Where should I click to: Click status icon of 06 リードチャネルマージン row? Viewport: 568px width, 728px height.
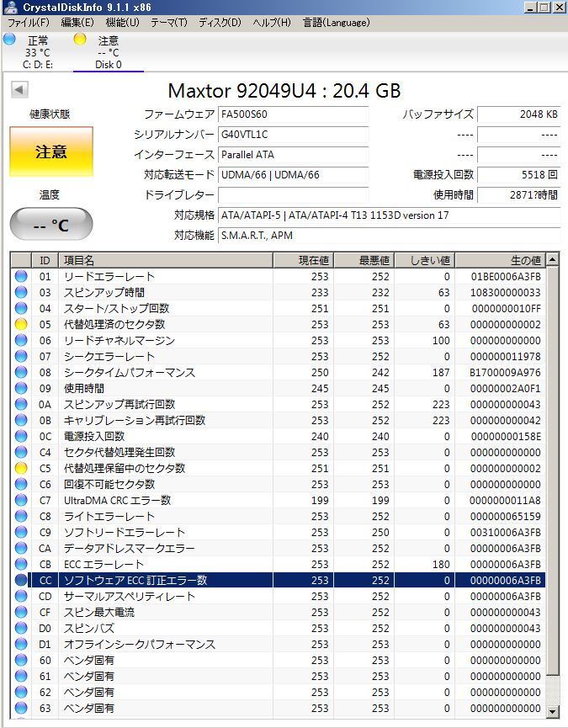tap(21, 340)
